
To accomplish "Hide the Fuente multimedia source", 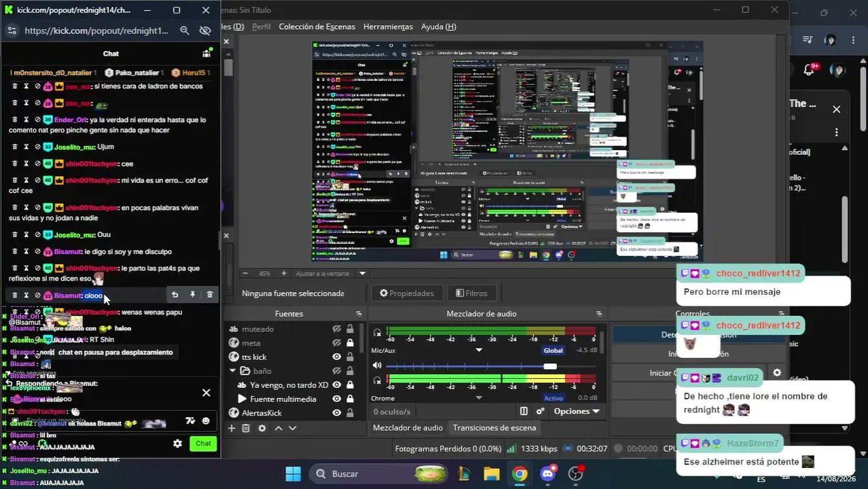I will tap(336, 399).
